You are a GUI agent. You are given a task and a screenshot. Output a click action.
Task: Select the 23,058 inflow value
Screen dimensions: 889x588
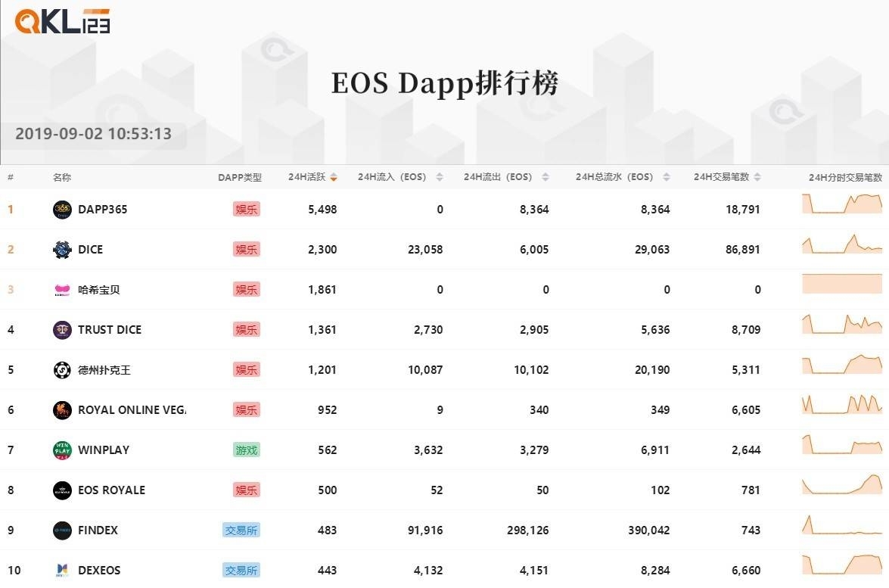tap(425, 250)
